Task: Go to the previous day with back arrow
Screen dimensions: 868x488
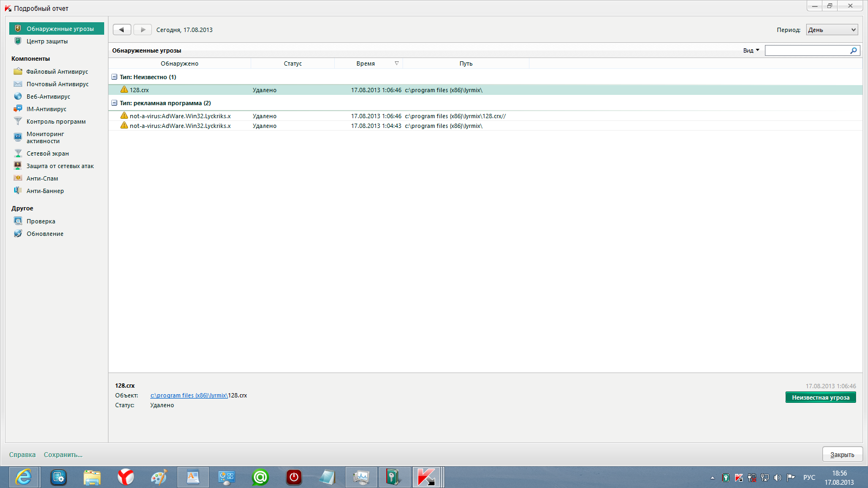Action: [x=122, y=30]
